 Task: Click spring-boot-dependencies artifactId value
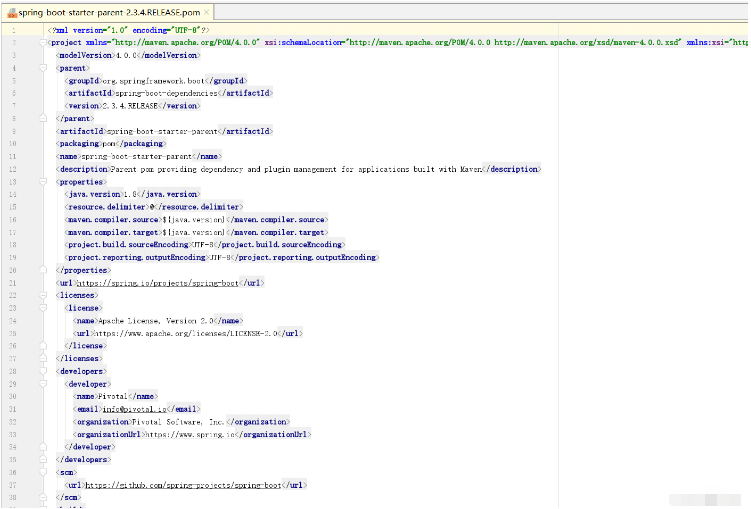166,93
